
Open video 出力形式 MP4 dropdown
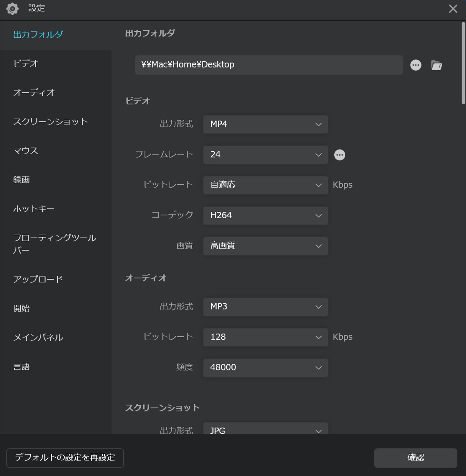tap(266, 124)
